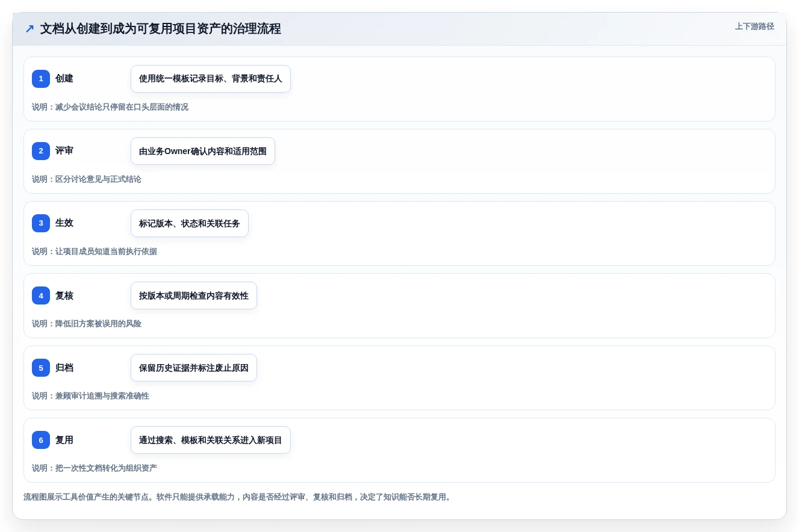Image resolution: width=799 pixels, height=532 pixels.
Task: Click the note 让项目成员知道当前执行依据
Action: (95, 252)
